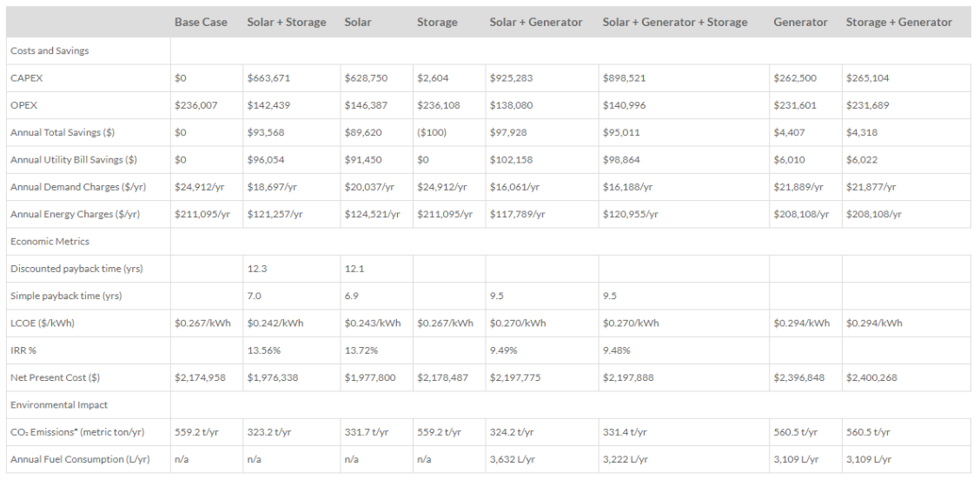Click the Annual Total Savings ($) label
The image size is (980, 480).
[x=63, y=133]
